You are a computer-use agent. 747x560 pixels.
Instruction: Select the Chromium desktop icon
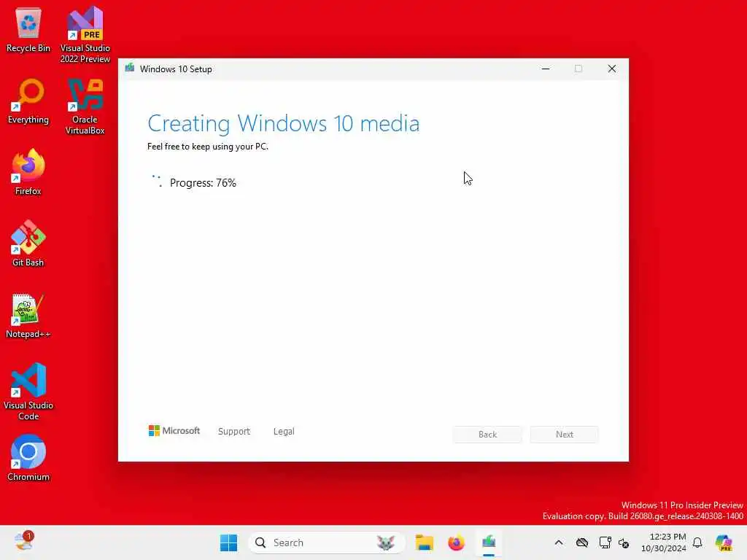coord(28,458)
